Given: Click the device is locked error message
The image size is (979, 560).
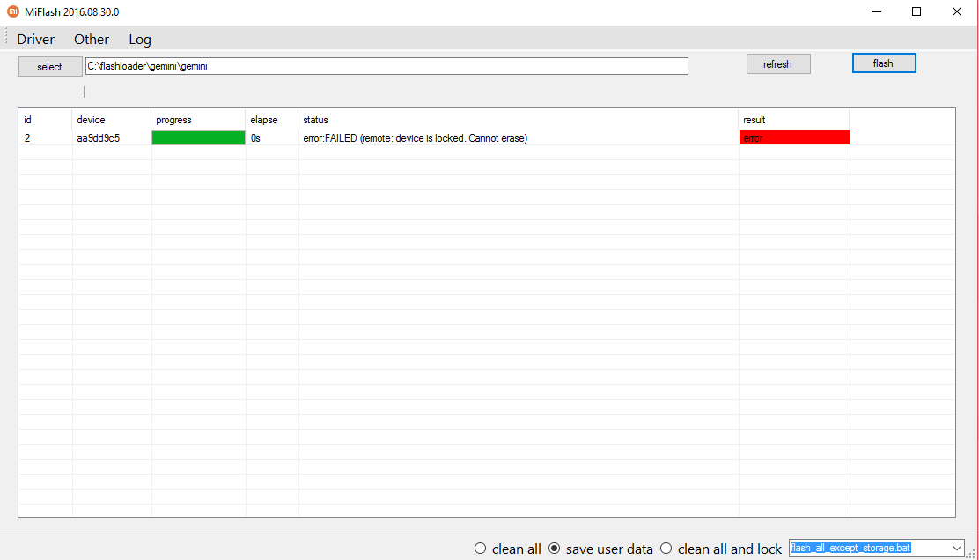Looking at the screenshot, I should click(x=415, y=138).
